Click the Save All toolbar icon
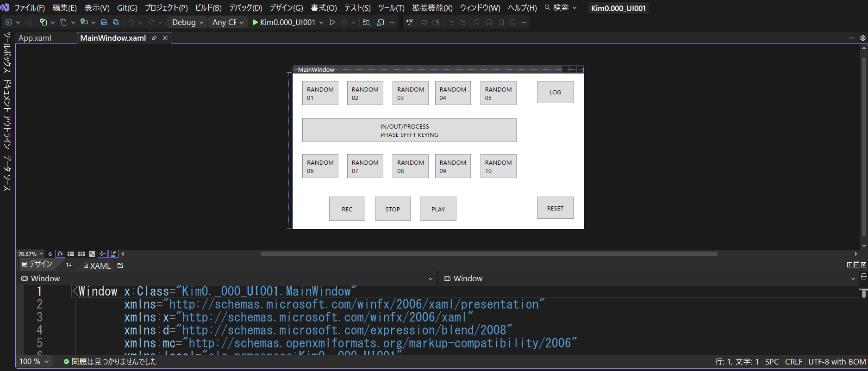868x371 pixels. pos(116,22)
